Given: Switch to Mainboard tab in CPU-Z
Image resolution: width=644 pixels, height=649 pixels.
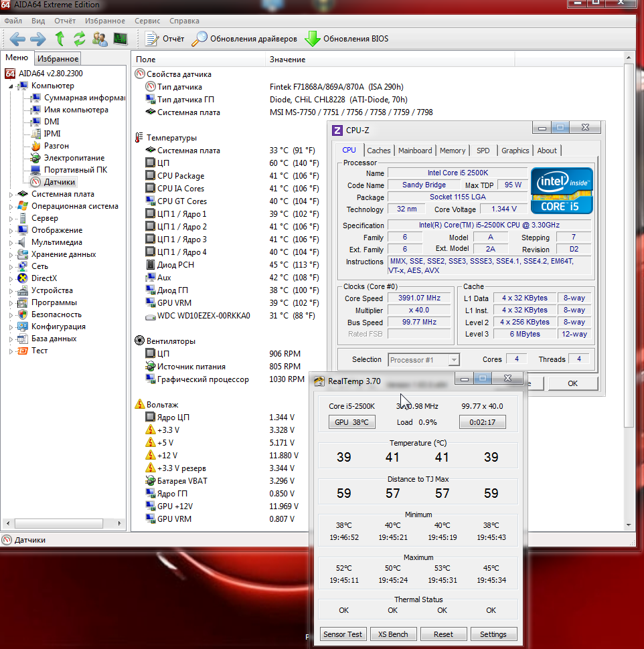Looking at the screenshot, I should 415,151.
